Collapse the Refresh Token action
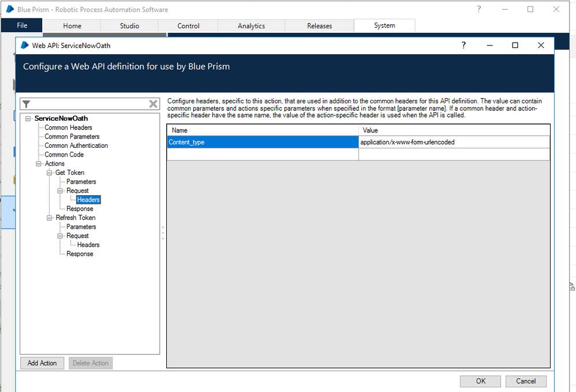576x392 pixels. pyautogui.click(x=49, y=218)
